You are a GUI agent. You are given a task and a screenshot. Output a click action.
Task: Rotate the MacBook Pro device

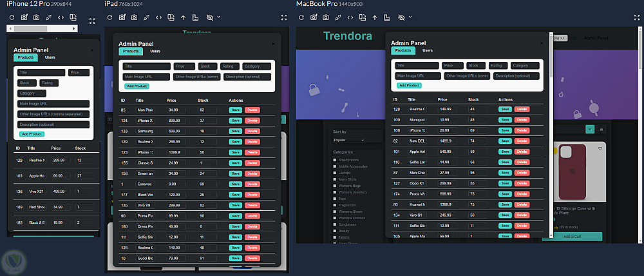pyautogui.click(x=362, y=17)
